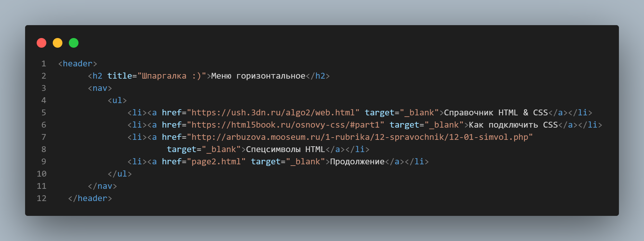Click the yellow minimize dot
This screenshot has width=644, height=241.
[58, 43]
